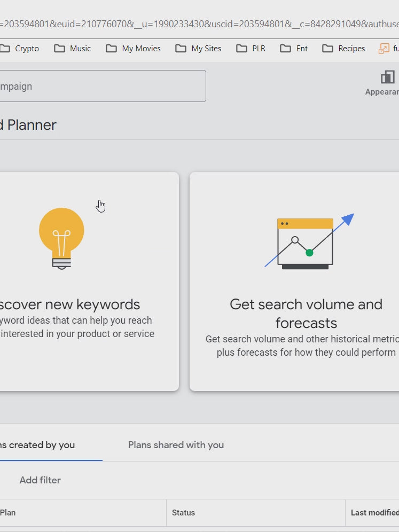399x532 pixels.
Task: Open the My Sites bookmark folder
Action: tap(199, 49)
